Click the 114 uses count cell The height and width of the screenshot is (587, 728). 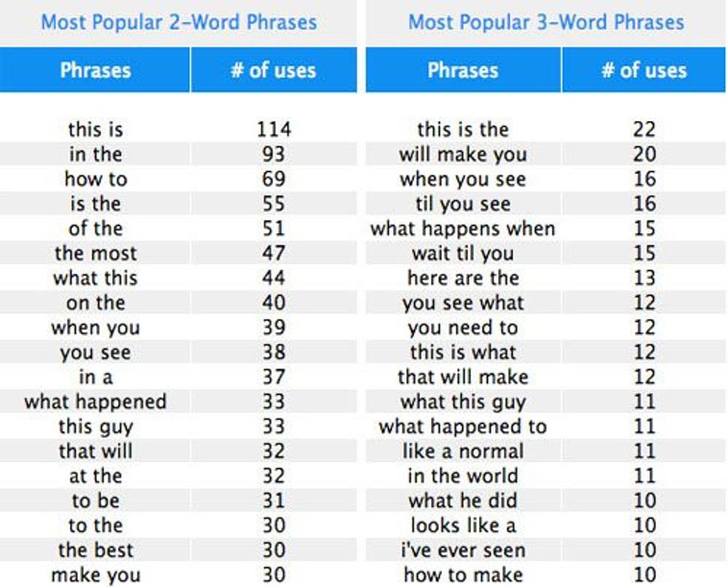274,129
